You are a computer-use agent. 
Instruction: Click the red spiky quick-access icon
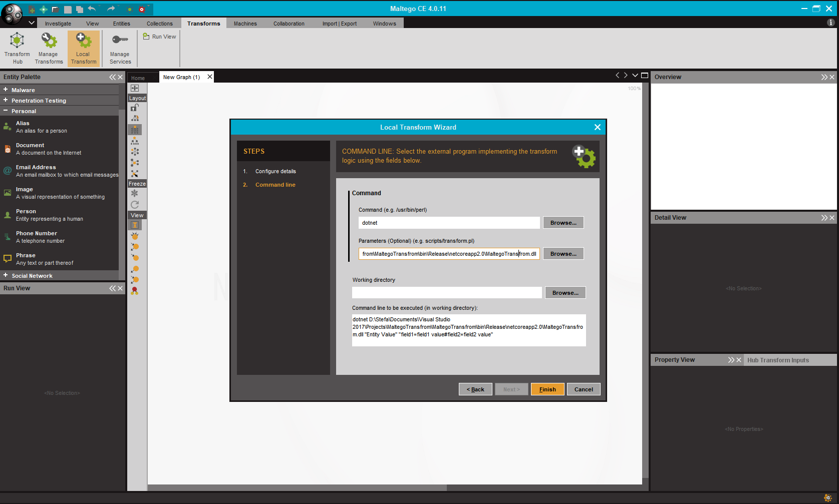point(142,10)
